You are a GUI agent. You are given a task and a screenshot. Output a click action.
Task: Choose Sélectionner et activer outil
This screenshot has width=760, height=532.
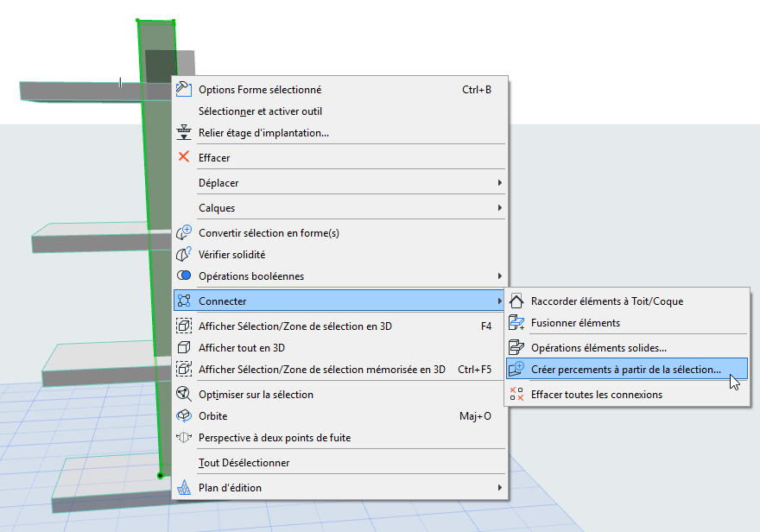click(340, 111)
